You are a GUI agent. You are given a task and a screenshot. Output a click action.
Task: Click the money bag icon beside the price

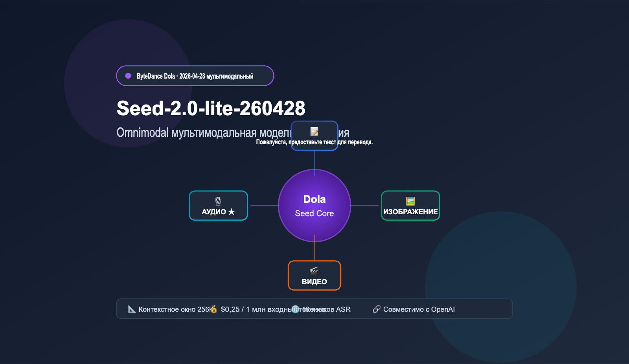(213, 309)
